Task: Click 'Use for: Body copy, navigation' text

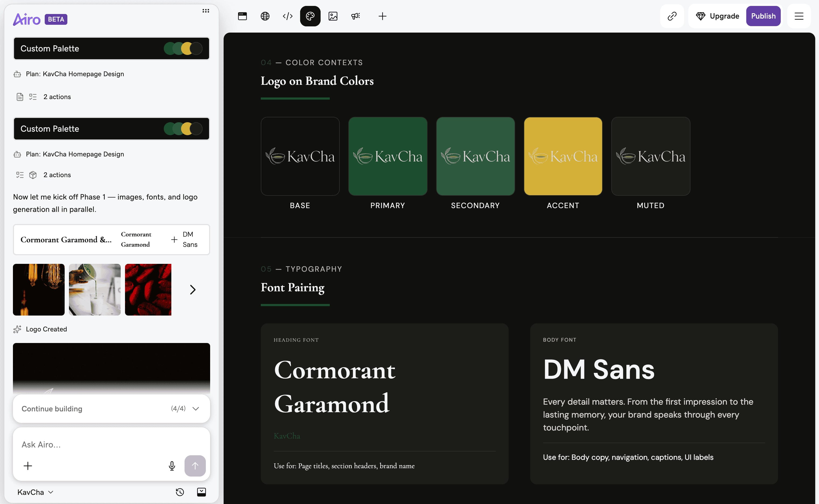Action: (x=628, y=457)
